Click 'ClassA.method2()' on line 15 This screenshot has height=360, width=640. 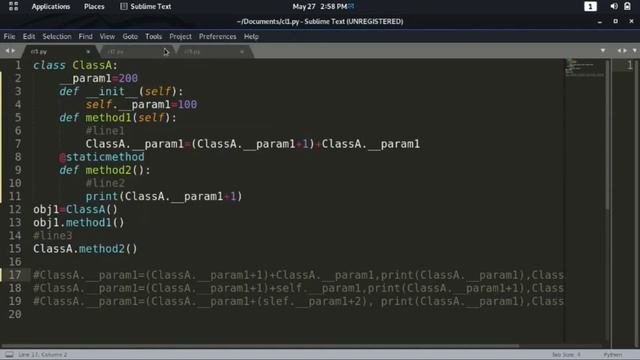tap(85, 249)
